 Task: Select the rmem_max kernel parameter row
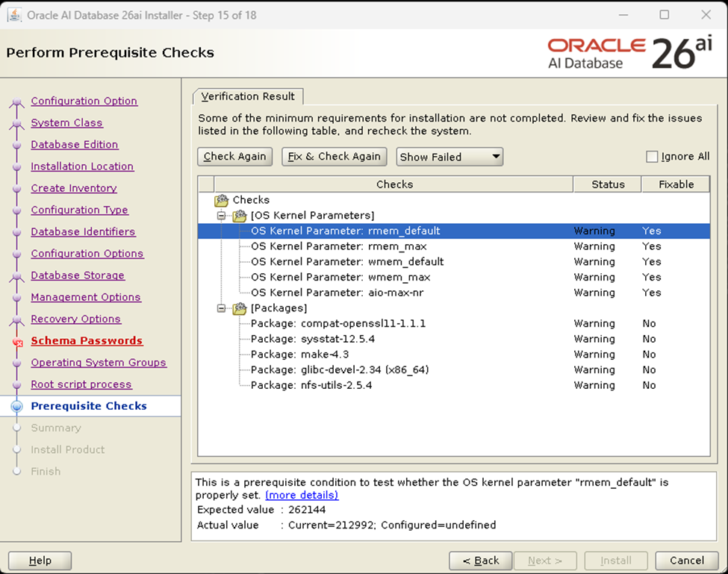tap(454, 246)
